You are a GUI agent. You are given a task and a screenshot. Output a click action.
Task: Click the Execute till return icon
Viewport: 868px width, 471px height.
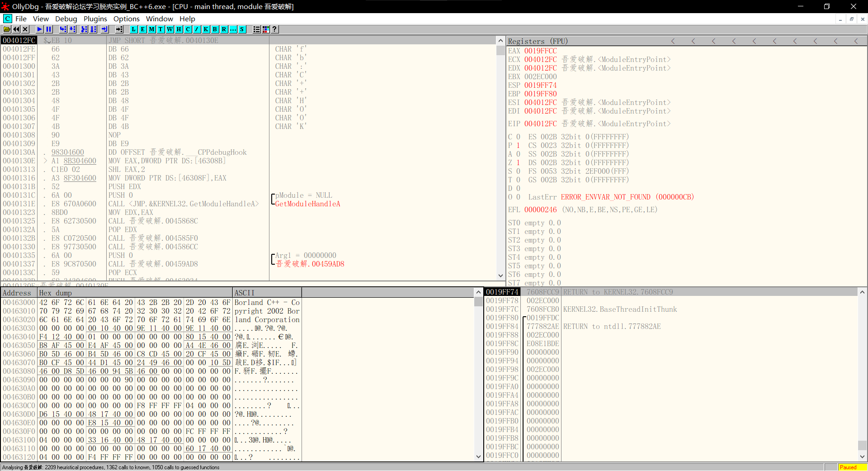[x=104, y=29]
